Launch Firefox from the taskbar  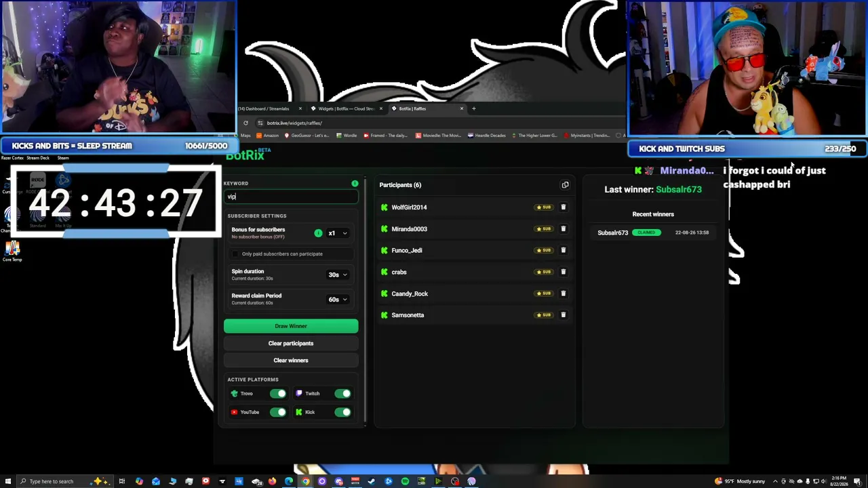point(272,481)
